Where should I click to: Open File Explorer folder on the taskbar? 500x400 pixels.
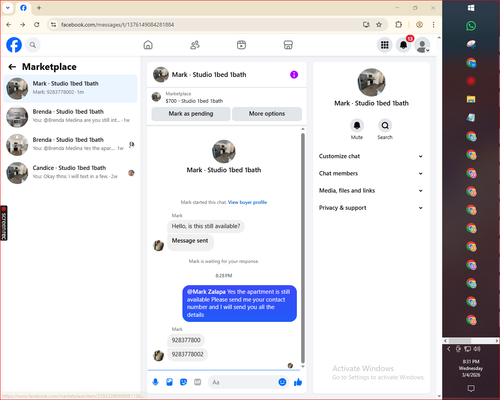pyautogui.click(x=471, y=99)
